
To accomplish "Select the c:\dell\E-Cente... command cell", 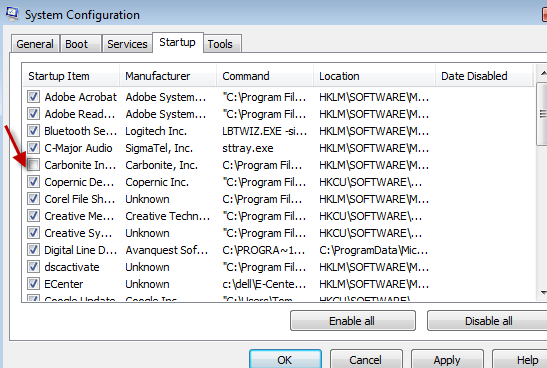I will (x=264, y=284).
